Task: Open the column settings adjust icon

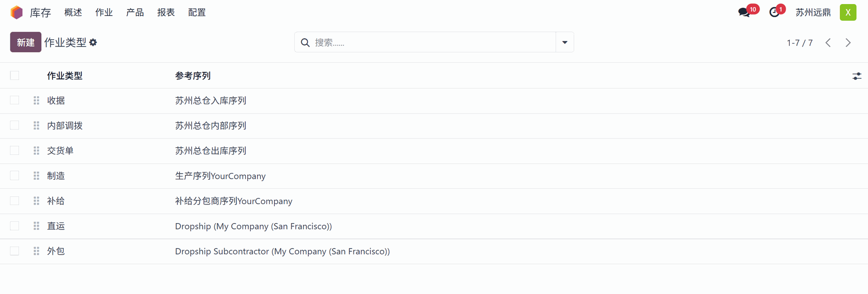Action: [856, 76]
